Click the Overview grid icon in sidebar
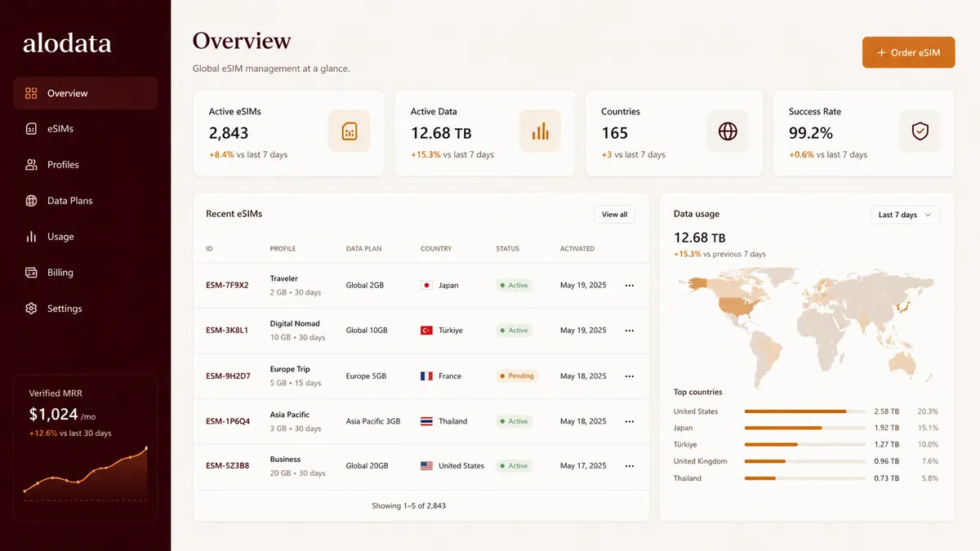This screenshot has height=551, width=980. point(31,93)
